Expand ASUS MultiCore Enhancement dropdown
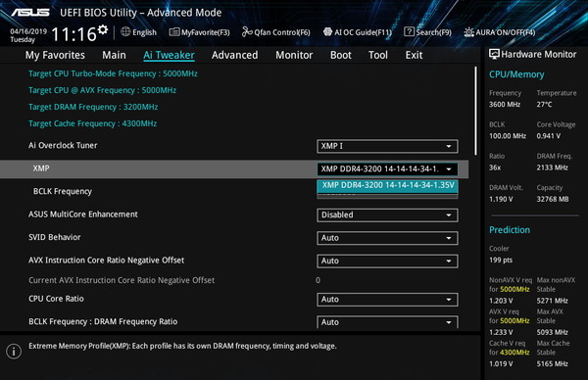588x380 pixels. pos(387,215)
